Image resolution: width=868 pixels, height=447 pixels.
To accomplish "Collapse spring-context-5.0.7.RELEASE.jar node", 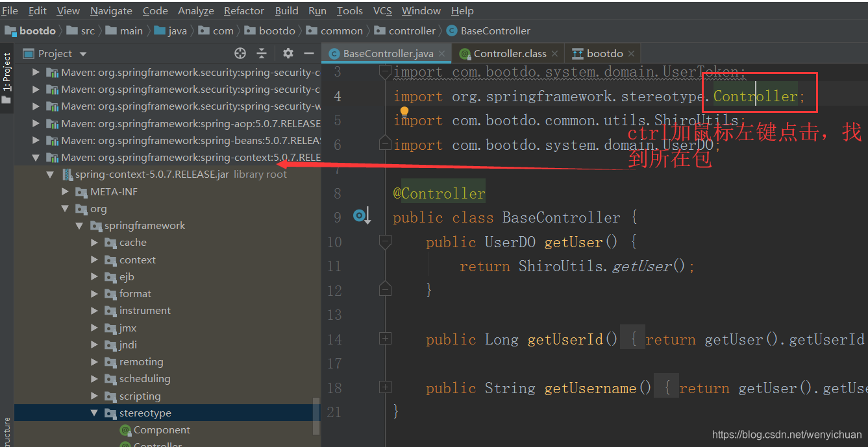I will coord(50,174).
